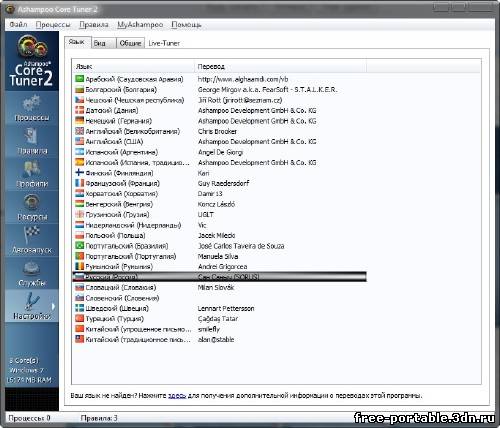500x428 pixels.
Task: Open the Профили sidebar section
Action: 32,173
